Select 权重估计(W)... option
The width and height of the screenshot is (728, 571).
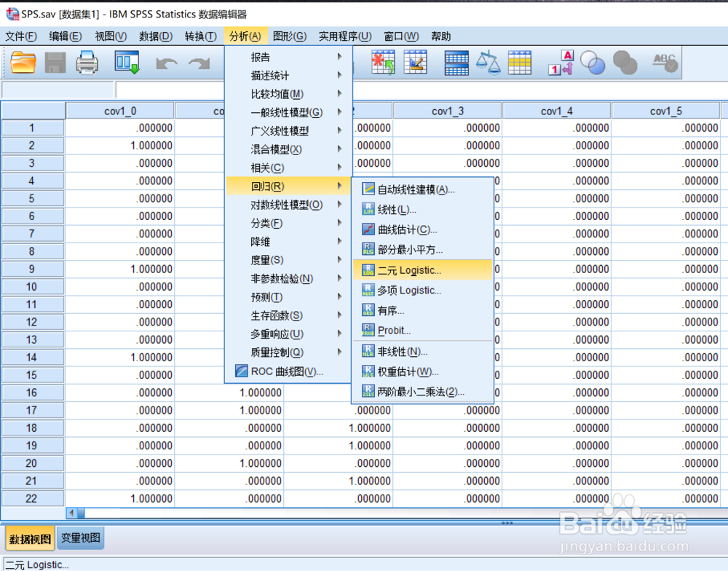[422, 371]
